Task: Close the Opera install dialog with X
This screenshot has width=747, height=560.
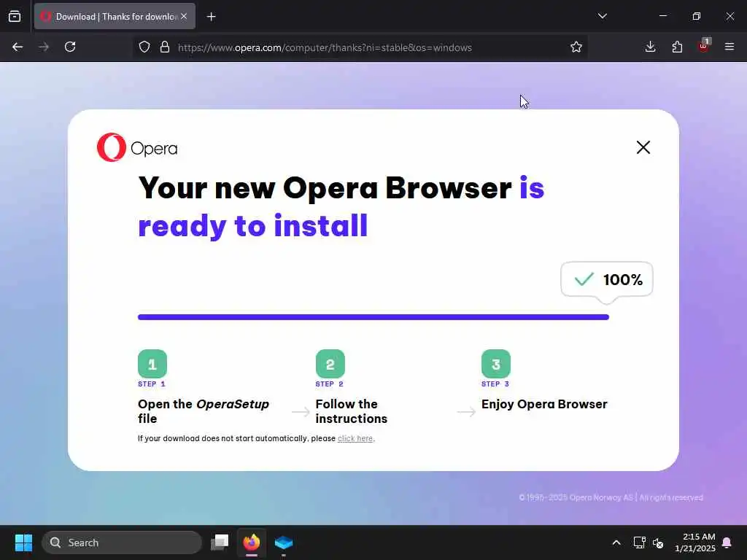Action: pyautogui.click(x=643, y=147)
